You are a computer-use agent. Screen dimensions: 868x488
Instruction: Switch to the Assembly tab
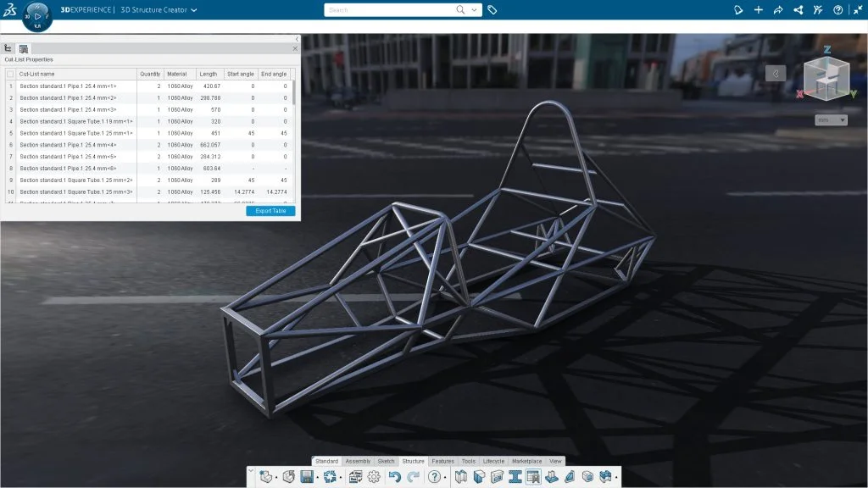point(358,461)
